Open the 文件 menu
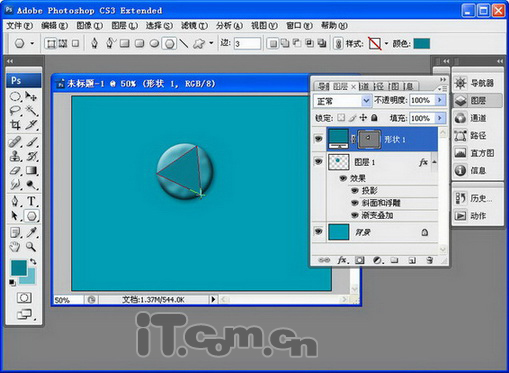 tap(20, 25)
